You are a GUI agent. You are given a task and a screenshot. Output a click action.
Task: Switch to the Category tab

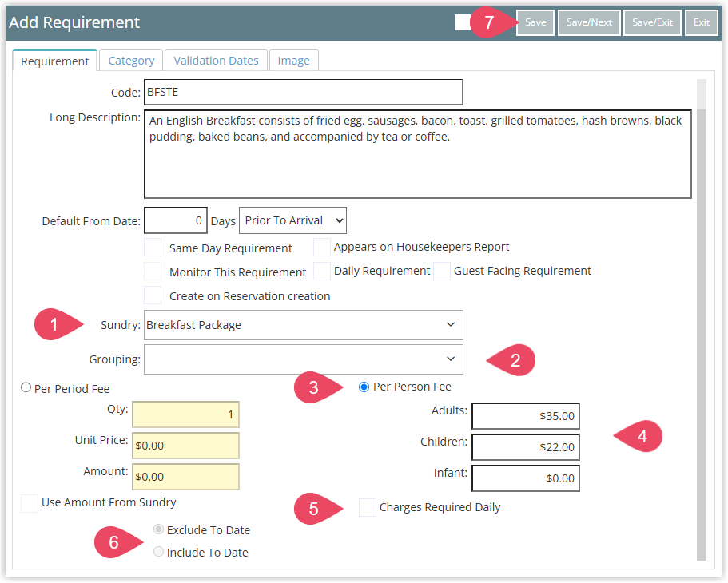131,61
